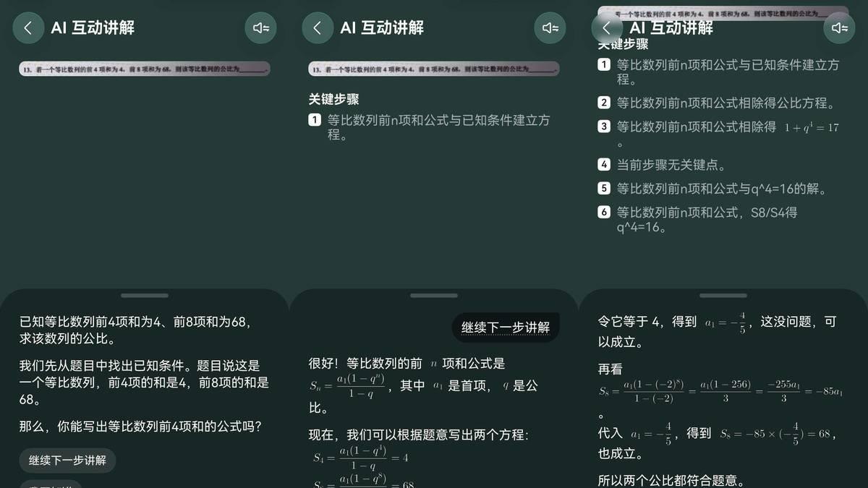Select the step 等比数列前n项和公式相除得公比方程

(x=726, y=103)
